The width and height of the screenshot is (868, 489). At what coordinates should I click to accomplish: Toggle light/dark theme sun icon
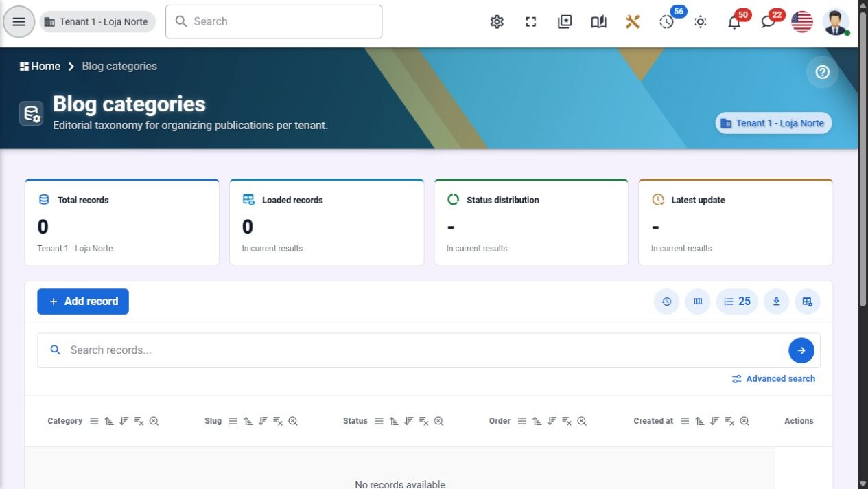(701, 22)
